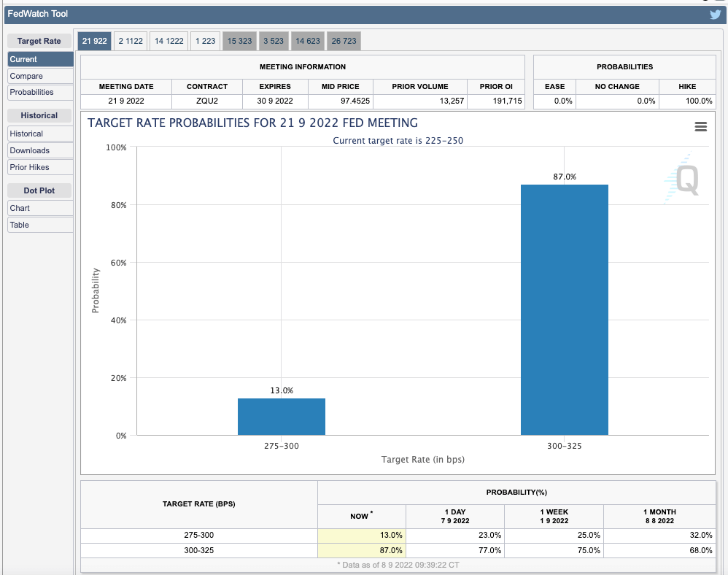Screen dimensions: 728x575
Task: Click the 13.0% bar data label
Action: tap(282, 390)
